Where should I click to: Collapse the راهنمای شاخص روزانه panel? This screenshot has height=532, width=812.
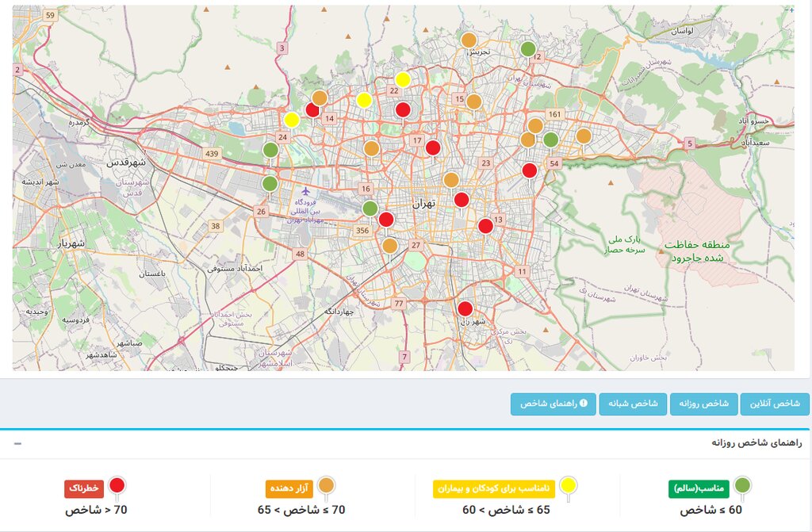[17, 443]
